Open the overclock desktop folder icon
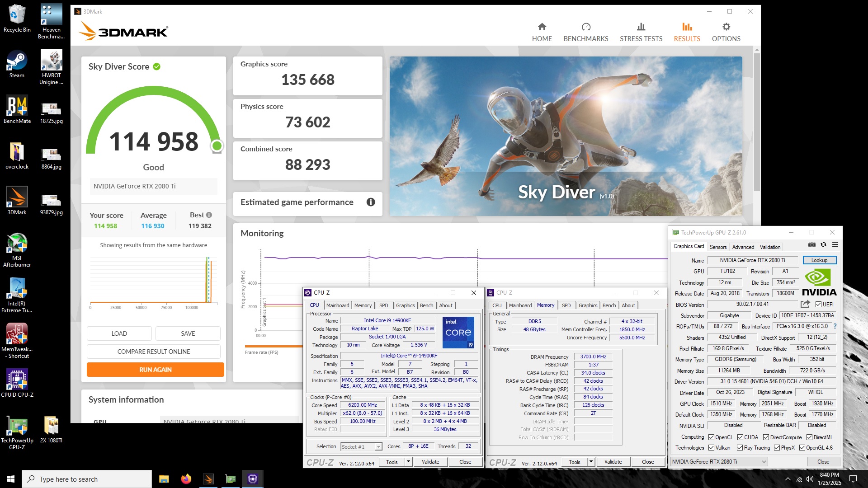This screenshot has height=488, width=868. point(17,155)
